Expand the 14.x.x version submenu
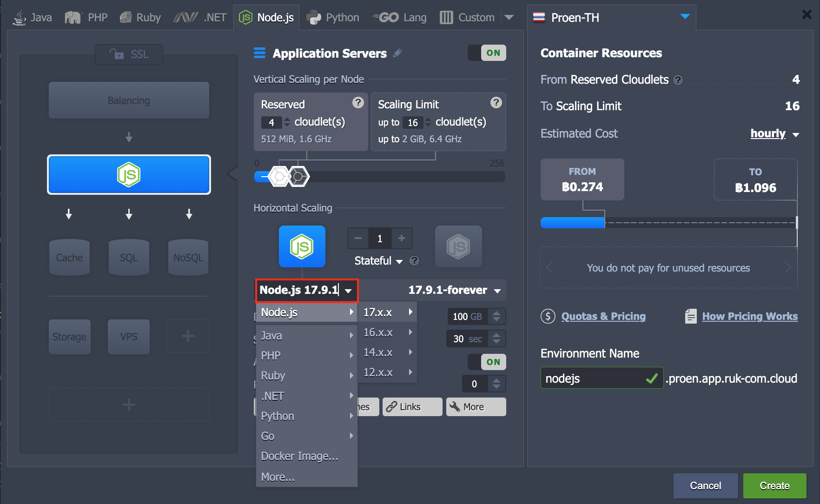The width and height of the screenshot is (820, 504). click(388, 352)
